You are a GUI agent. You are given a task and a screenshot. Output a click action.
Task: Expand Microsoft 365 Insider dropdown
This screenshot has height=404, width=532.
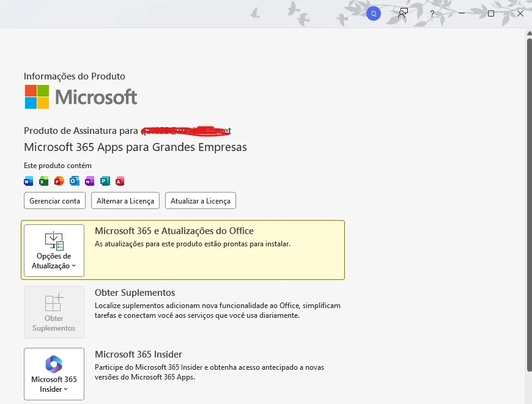tap(54, 374)
